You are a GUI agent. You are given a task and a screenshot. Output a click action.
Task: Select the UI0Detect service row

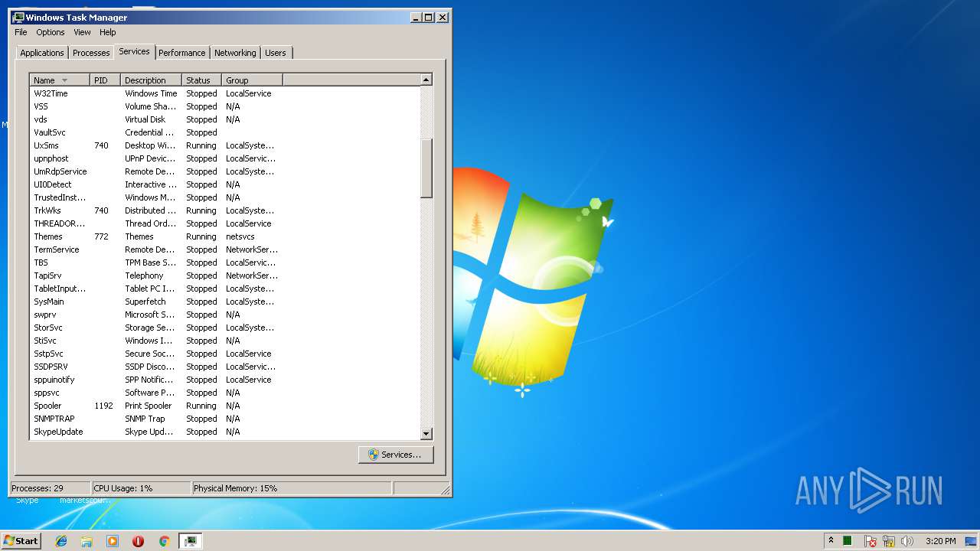(x=225, y=184)
